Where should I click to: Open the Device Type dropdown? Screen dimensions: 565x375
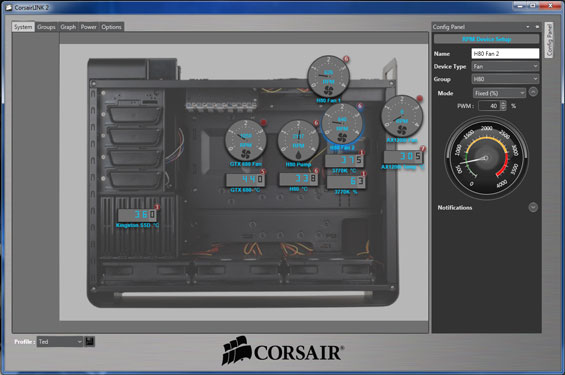point(506,66)
